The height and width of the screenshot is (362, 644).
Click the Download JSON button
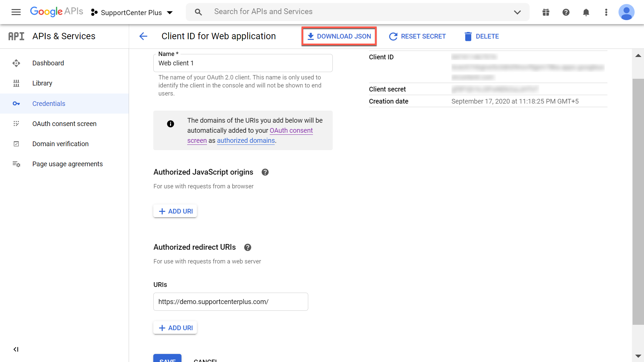339,36
